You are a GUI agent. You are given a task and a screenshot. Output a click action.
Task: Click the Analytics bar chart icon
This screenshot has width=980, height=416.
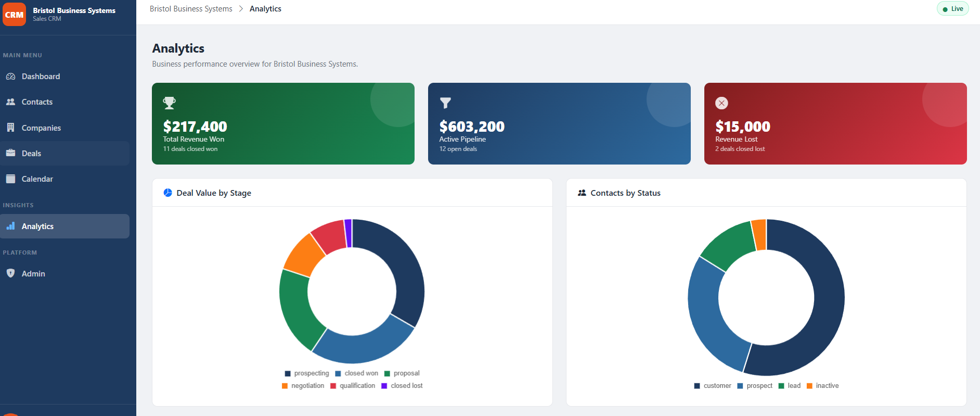coord(10,226)
